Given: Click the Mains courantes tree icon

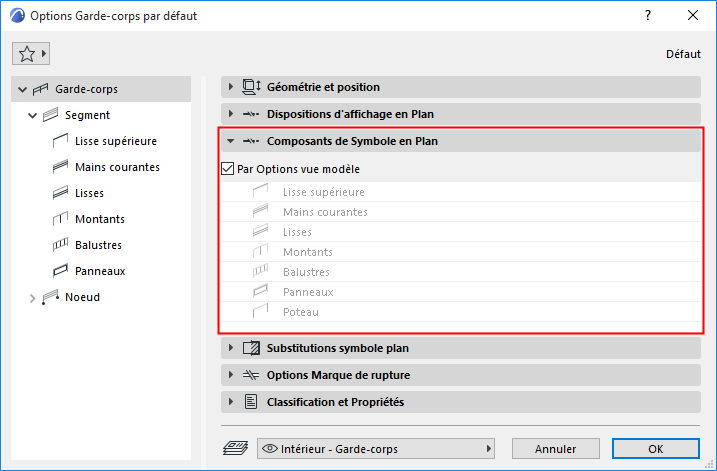Looking at the screenshot, I should (59, 167).
